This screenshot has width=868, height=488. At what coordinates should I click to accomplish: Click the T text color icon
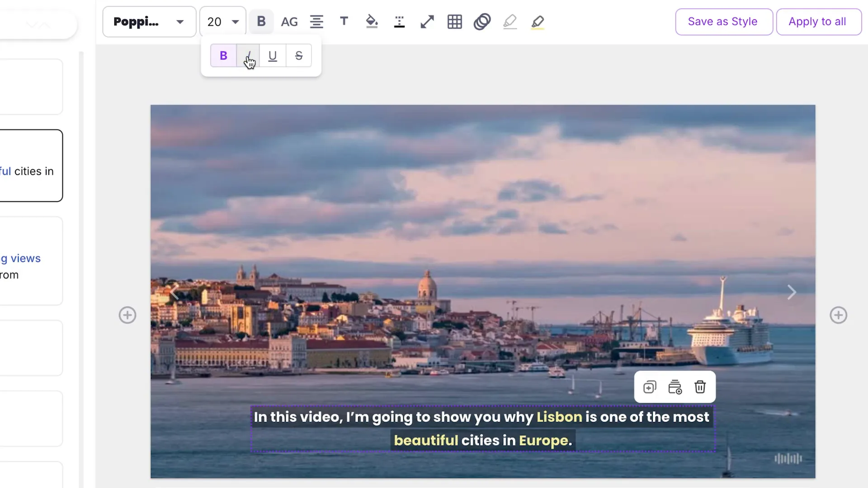[x=344, y=21]
